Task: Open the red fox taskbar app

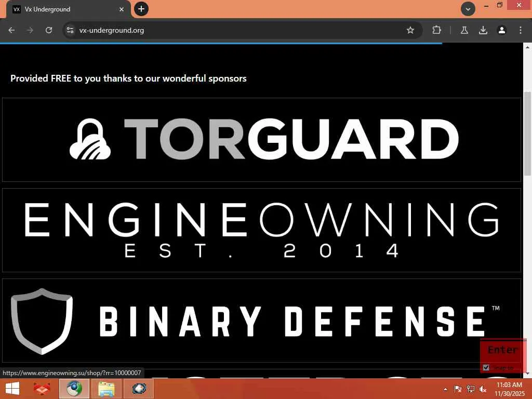Action: click(x=42, y=389)
